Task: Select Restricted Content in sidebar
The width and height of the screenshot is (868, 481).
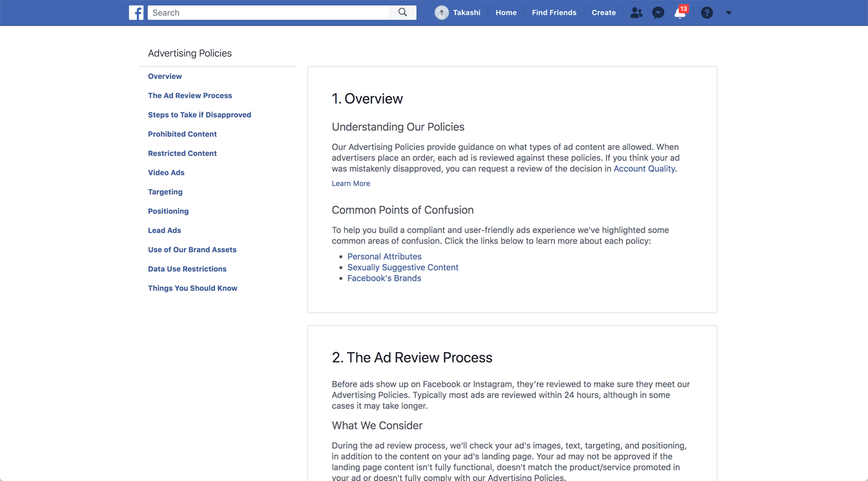Action: 182,153
